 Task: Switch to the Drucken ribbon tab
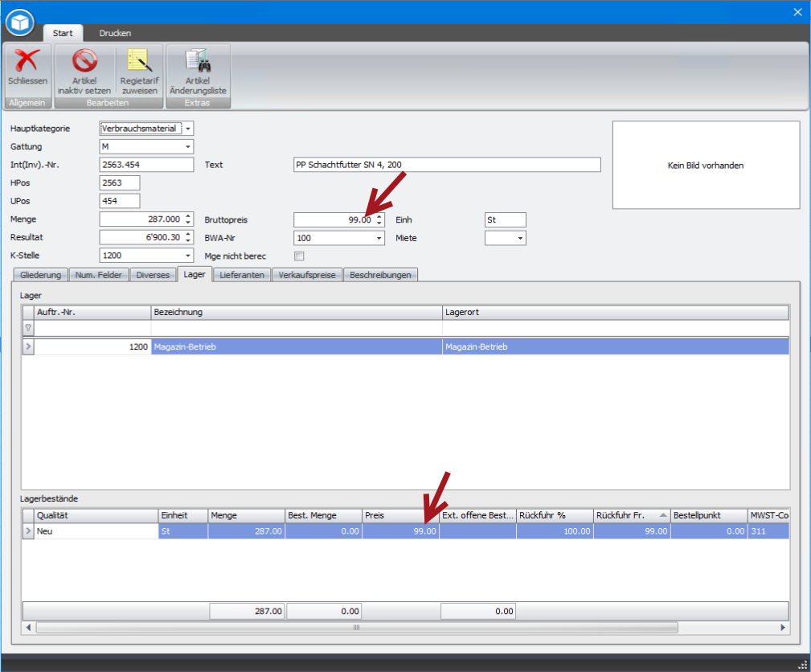(x=115, y=33)
